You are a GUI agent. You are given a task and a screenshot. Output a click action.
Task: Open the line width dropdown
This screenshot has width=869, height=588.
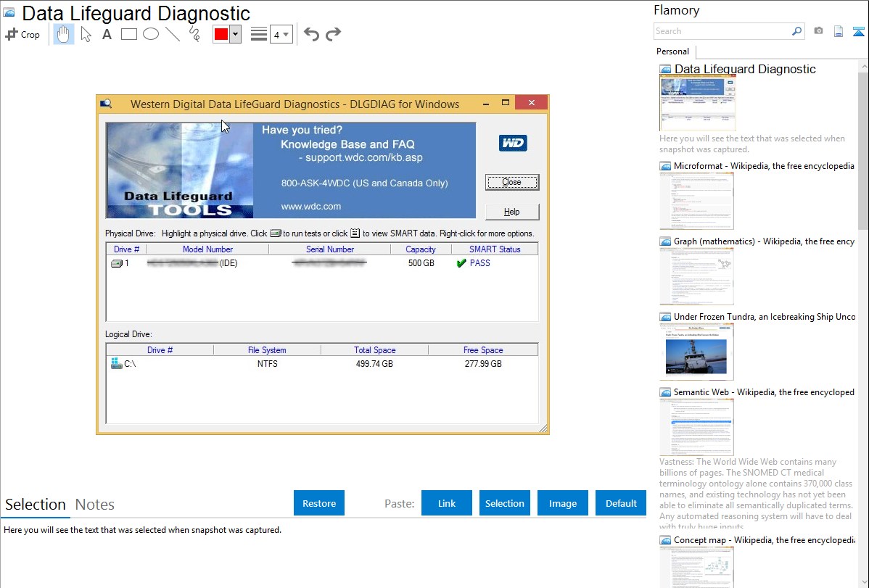pyautogui.click(x=281, y=34)
